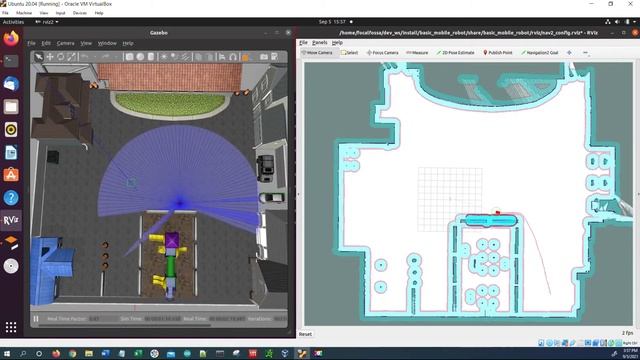Show Applications grid in the Ubuntu dock
This screenshot has width=640, height=360.
coord(11,327)
